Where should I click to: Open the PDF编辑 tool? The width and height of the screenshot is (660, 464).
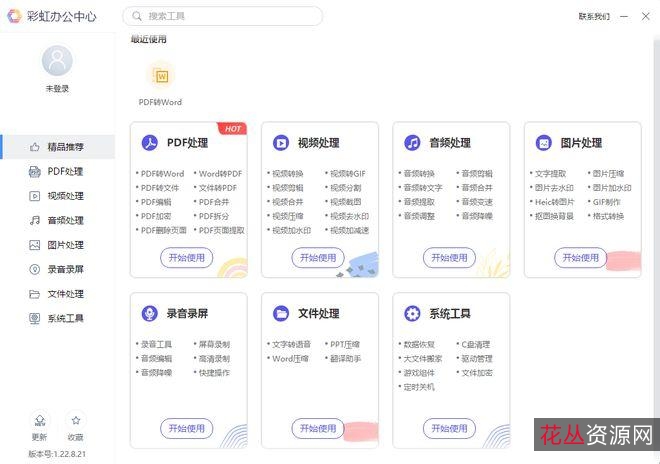click(156, 202)
